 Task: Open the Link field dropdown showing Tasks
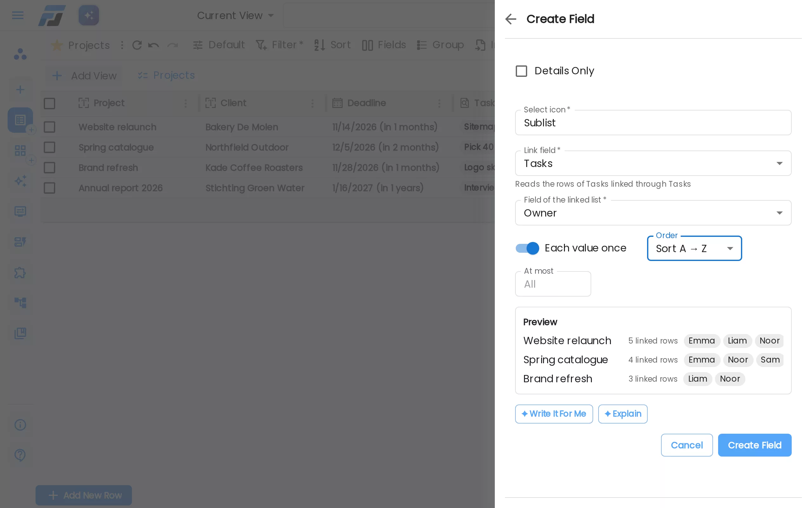tap(653, 163)
